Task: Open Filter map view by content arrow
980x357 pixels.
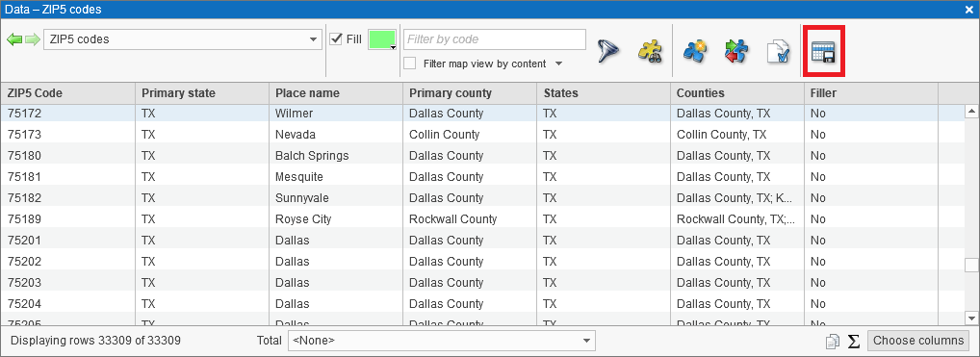Action: click(558, 64)
